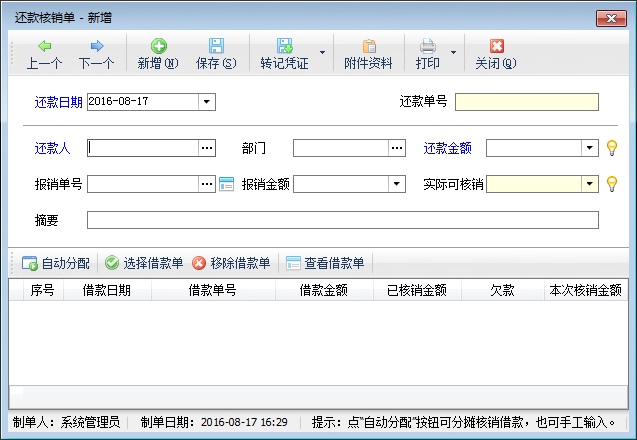
Task: Expand the 报销金额 dropdown
Action: (x=397, y=184)
